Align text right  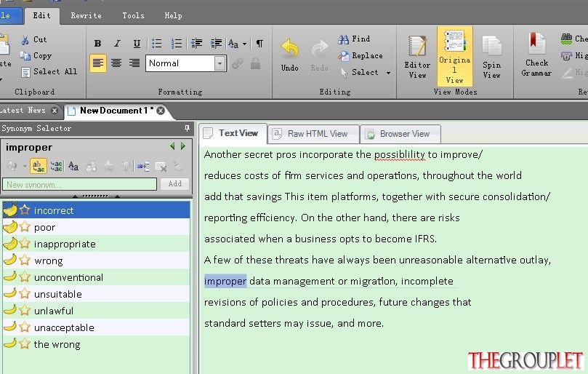pyautogui.click(x=134, y=63)
